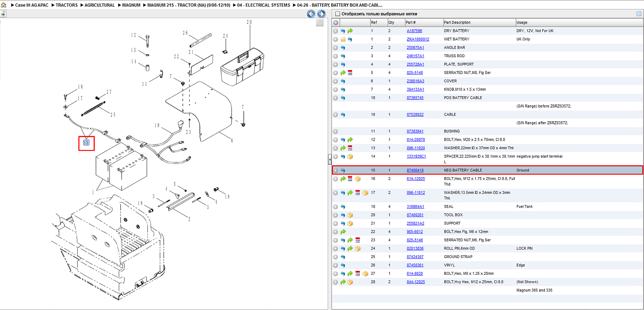The height and width of the screenshot is (310, 644).
Task: Open the 04 - ELECTRICAL SYSTEMS breadcrumb
Action: coord(264,5)
